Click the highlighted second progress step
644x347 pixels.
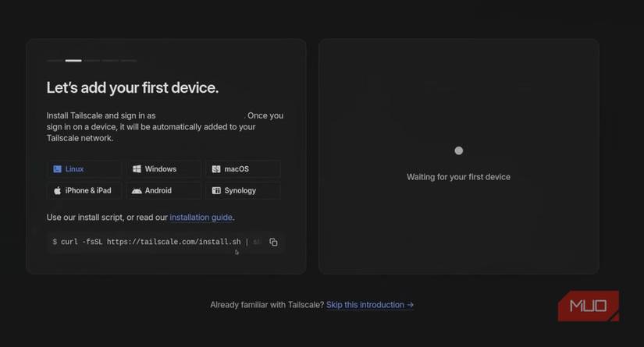click(x=73, y=60)
